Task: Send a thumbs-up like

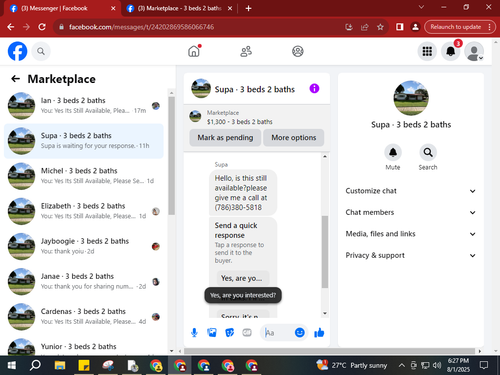Action: [x=319, y=332]
